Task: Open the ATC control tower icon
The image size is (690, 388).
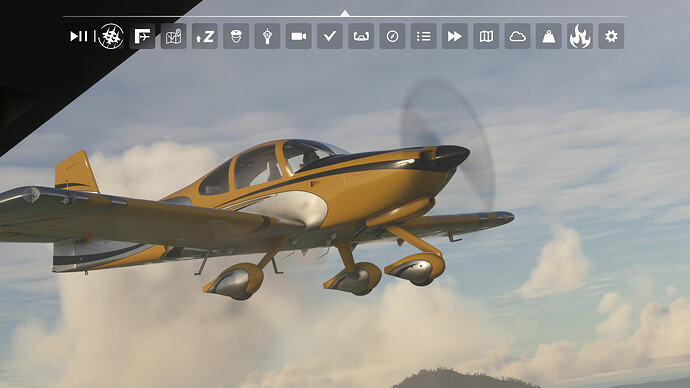Action: [x=267, y=36]
